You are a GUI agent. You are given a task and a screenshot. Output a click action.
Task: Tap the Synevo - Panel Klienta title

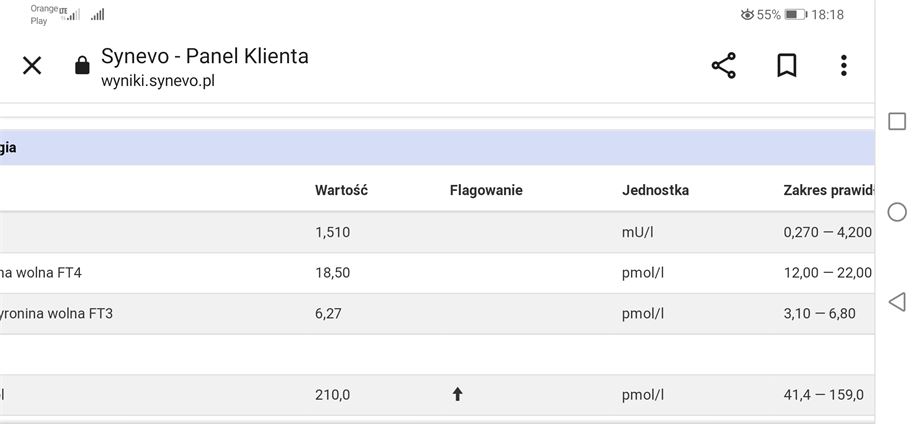pos(205,56)
